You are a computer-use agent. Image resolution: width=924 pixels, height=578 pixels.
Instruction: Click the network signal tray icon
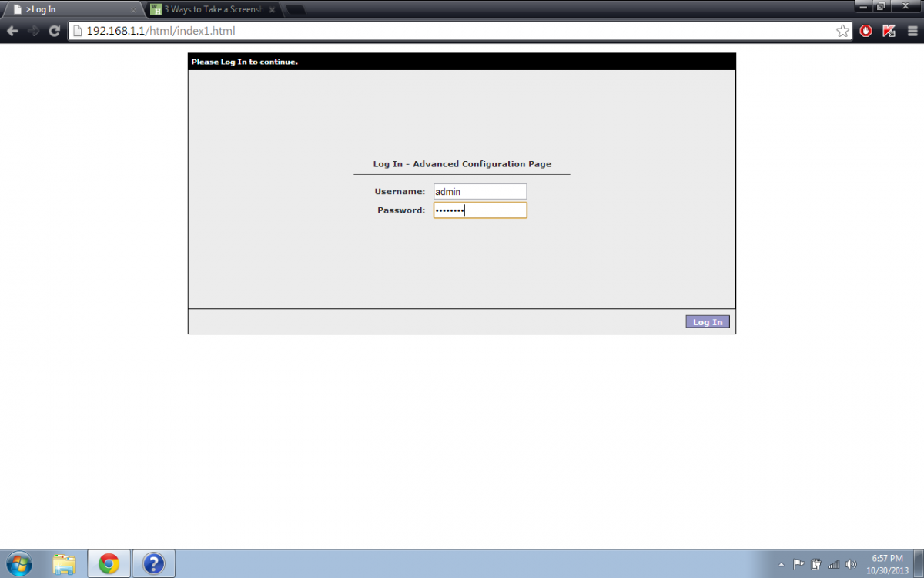[x=833, y=563]
